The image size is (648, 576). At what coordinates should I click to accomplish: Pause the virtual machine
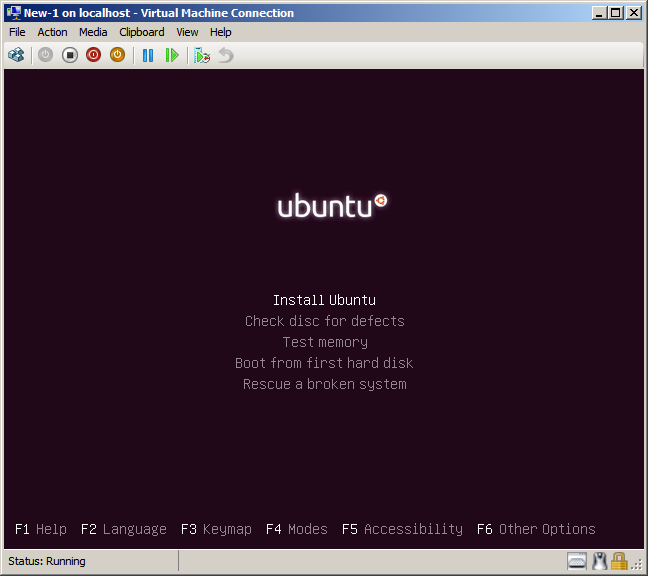click(x=148, y=55)
